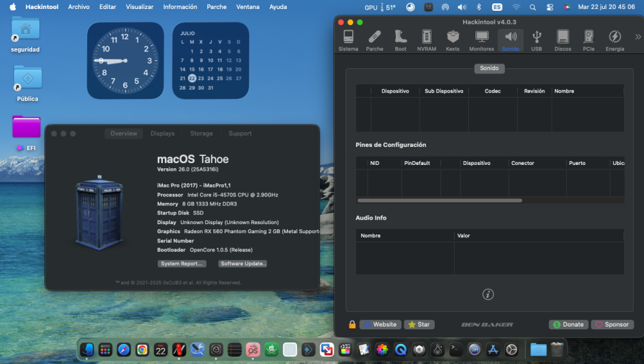This screenshot has width=644, height=364.
Task: Open the Ventana menu
Action: click(x=248, y=7)
